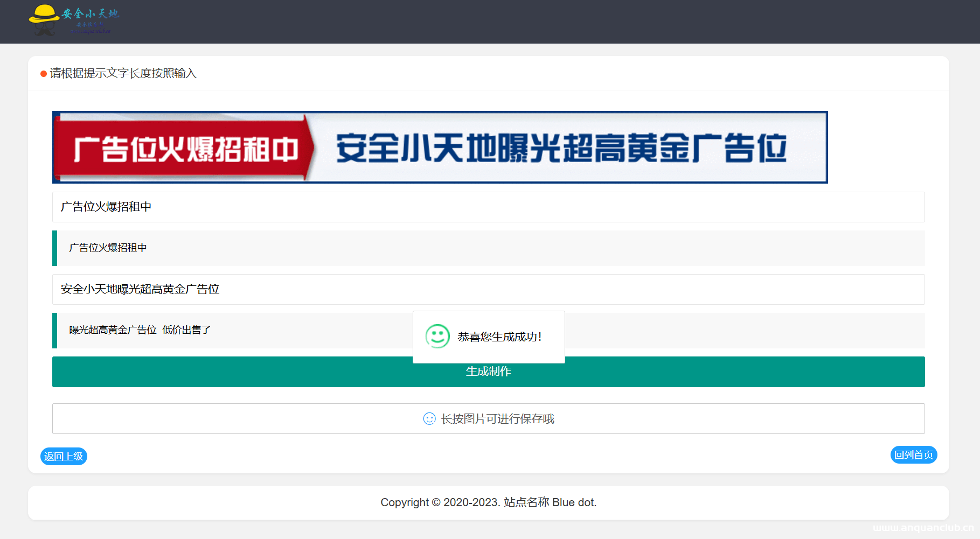Click the 长按图片可进行保存哦 tip bar
980x539 pixels.
(488, 418)
